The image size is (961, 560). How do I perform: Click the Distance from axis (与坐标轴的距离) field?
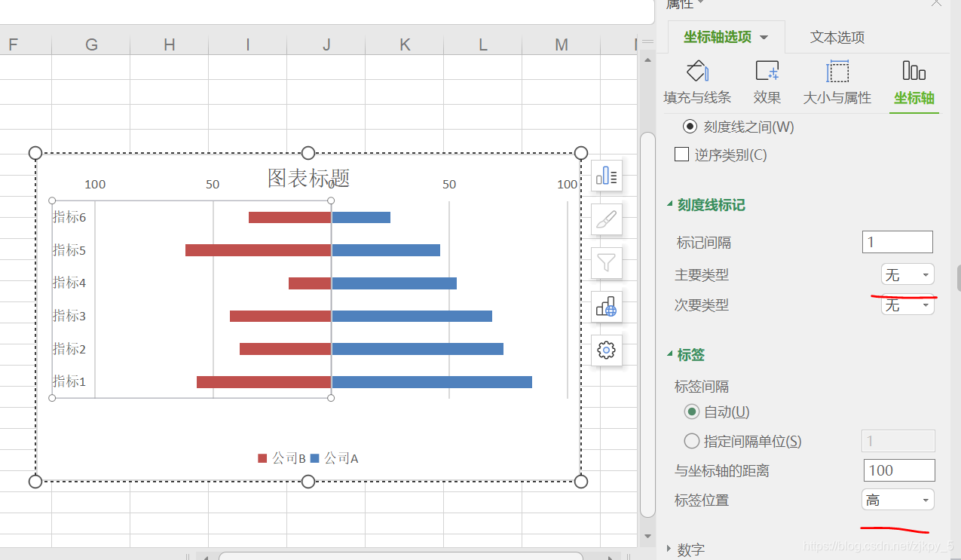899,470
